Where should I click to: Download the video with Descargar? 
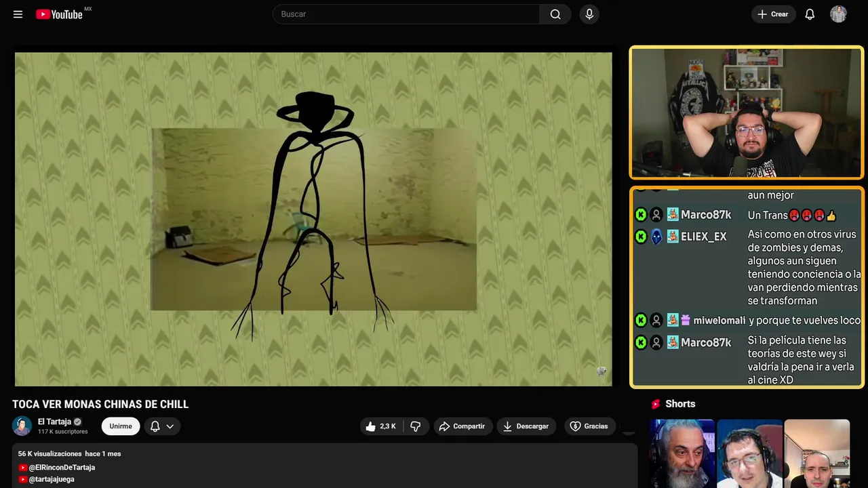click(526, 426)
